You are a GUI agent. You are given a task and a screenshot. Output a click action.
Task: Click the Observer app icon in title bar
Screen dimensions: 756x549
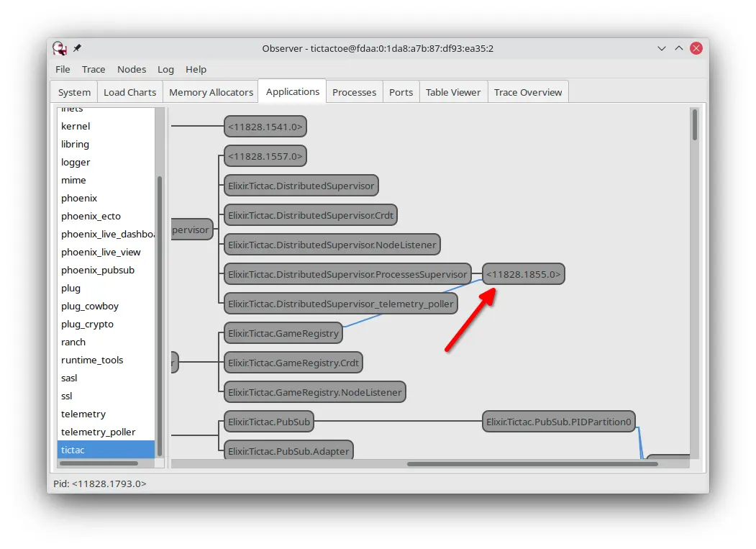(x=60, y=48)
